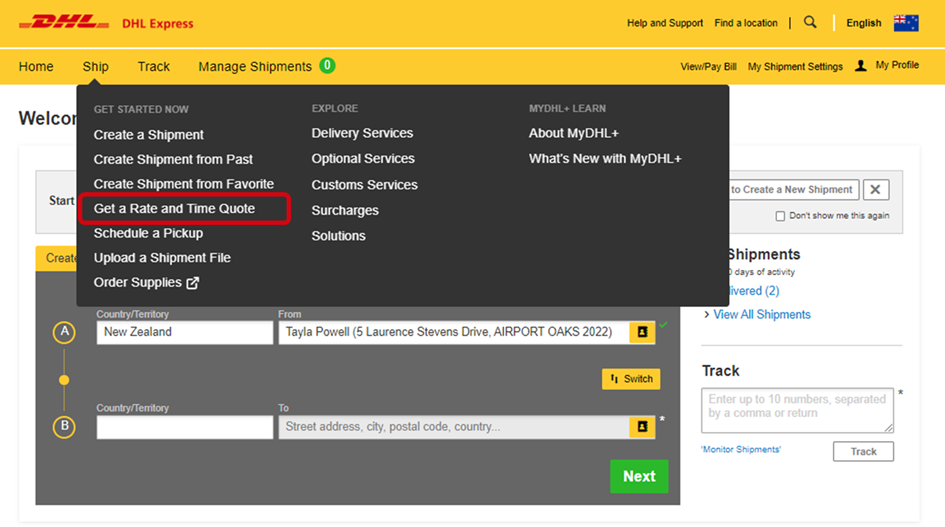
Task: Open About MyDHL+
Action: pyautogui.click(x=574, y=133)
